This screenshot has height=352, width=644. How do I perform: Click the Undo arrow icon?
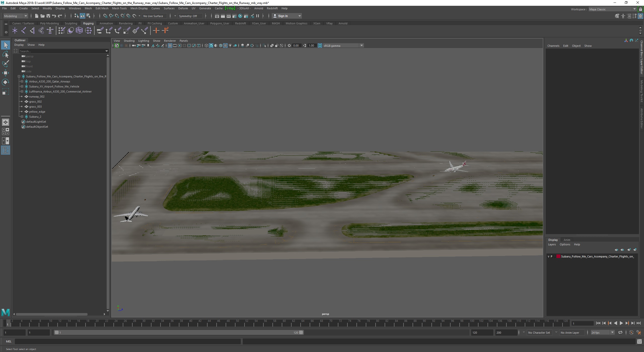pos(54,16)
